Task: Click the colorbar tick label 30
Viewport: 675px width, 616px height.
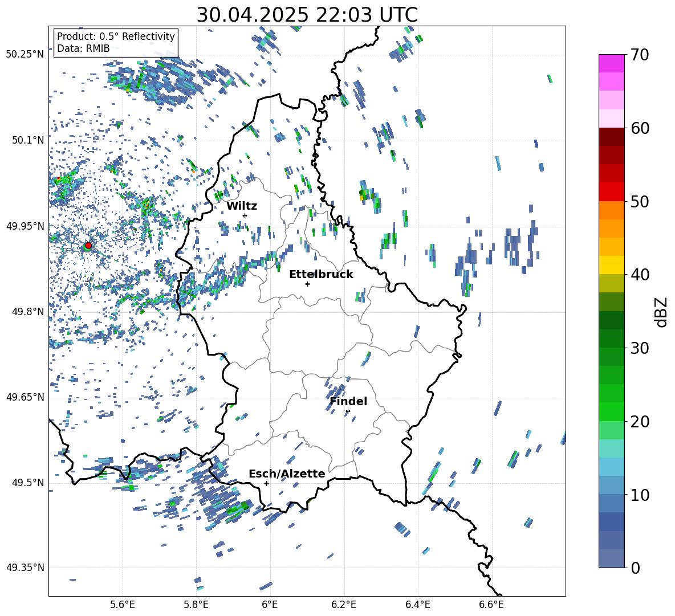Action: (640, 348)
